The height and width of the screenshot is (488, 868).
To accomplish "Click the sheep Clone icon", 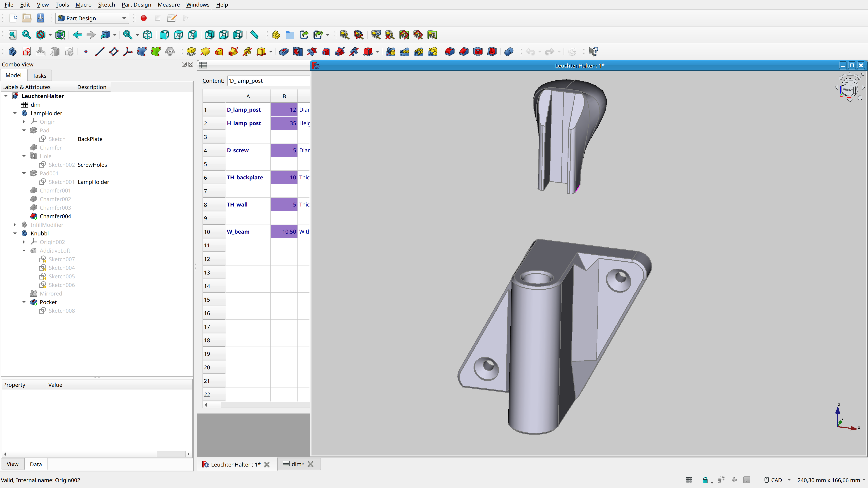I will point(170,52).
